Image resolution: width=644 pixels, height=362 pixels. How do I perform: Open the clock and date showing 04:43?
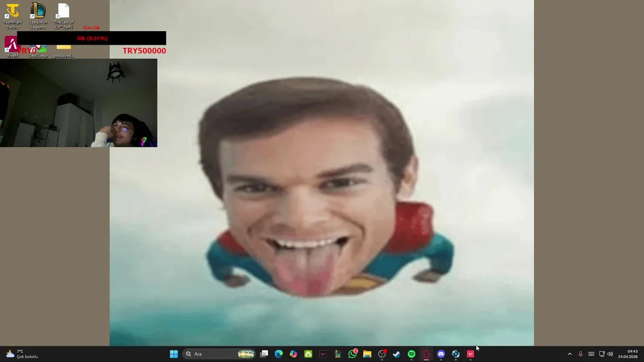(x=628, y=354)
